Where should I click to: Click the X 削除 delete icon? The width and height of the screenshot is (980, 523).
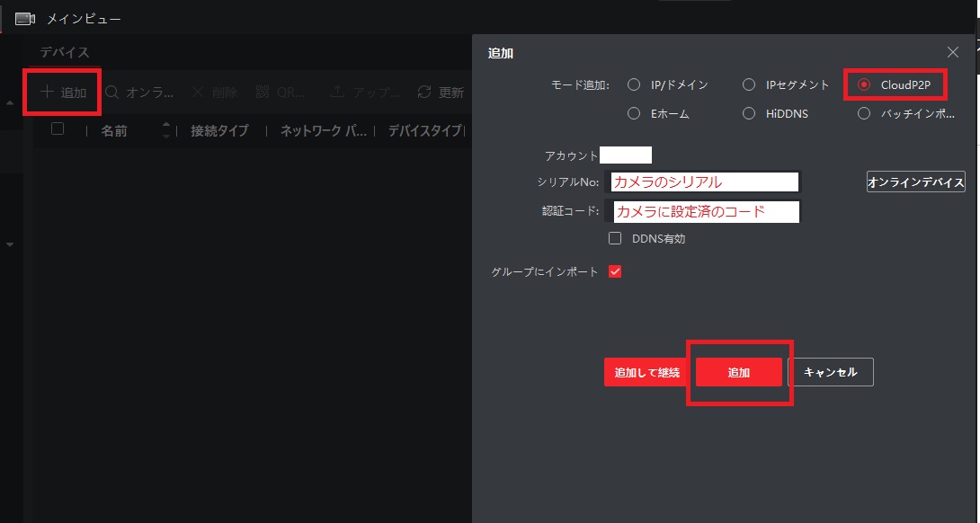click(197, 91)
